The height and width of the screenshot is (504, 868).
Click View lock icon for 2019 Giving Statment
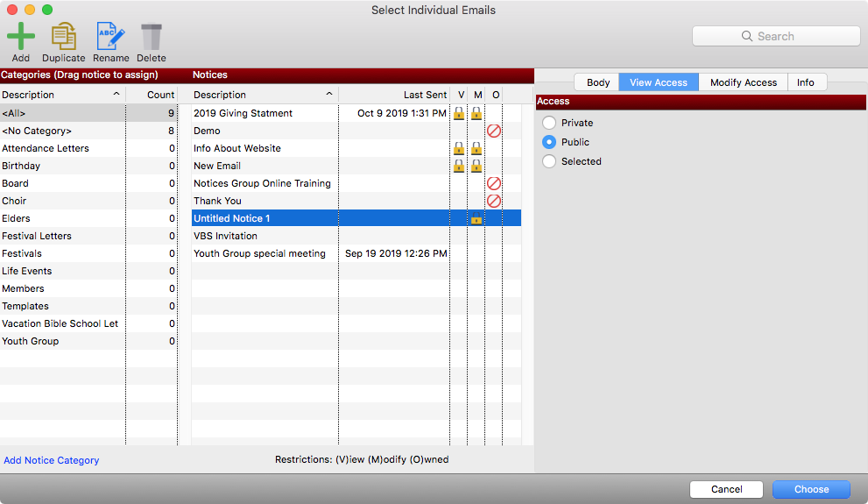point(458,113)
